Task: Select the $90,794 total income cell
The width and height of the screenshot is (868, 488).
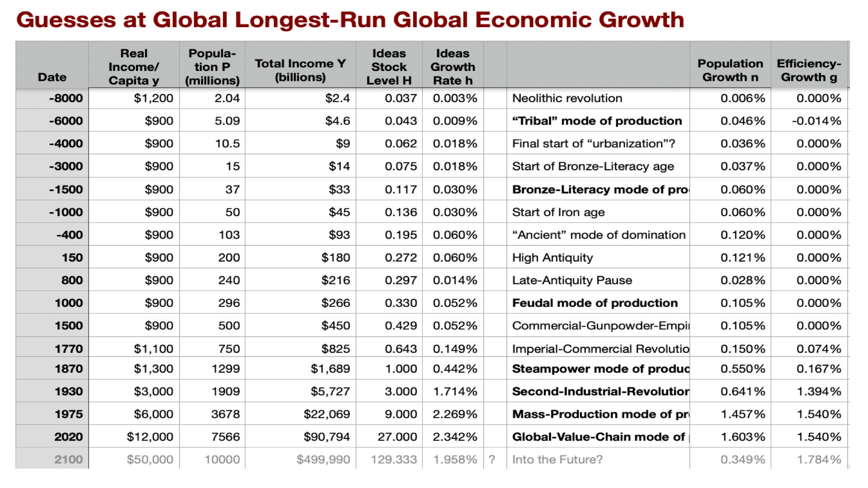Action: click(326, 436)
